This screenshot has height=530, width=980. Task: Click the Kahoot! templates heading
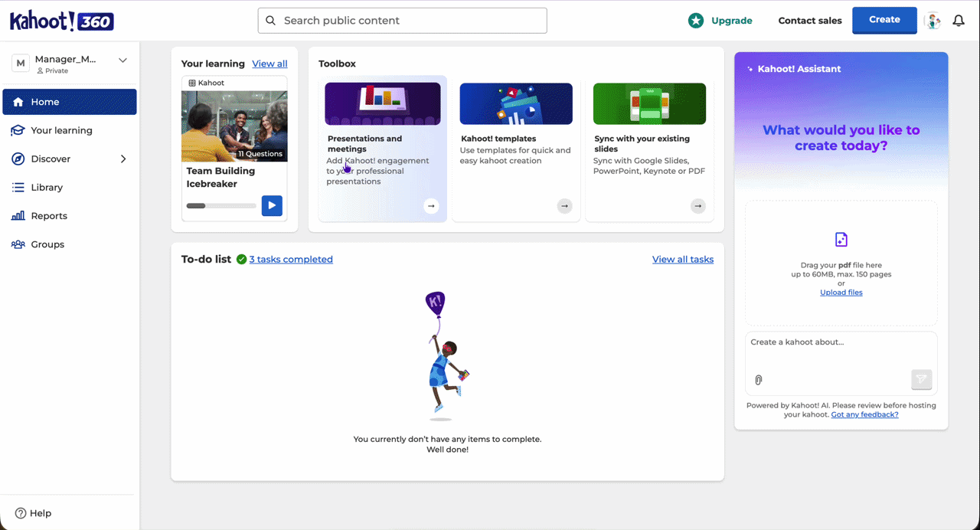coord(498,139)
